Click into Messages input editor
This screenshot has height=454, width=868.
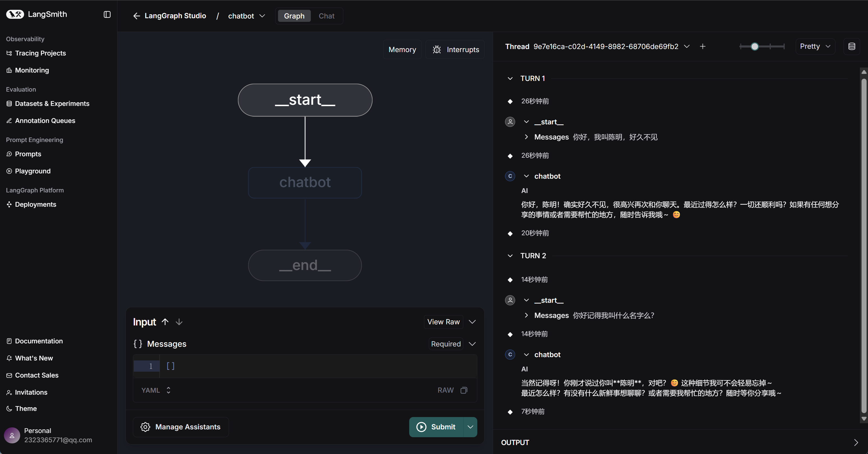click(318, 366)
